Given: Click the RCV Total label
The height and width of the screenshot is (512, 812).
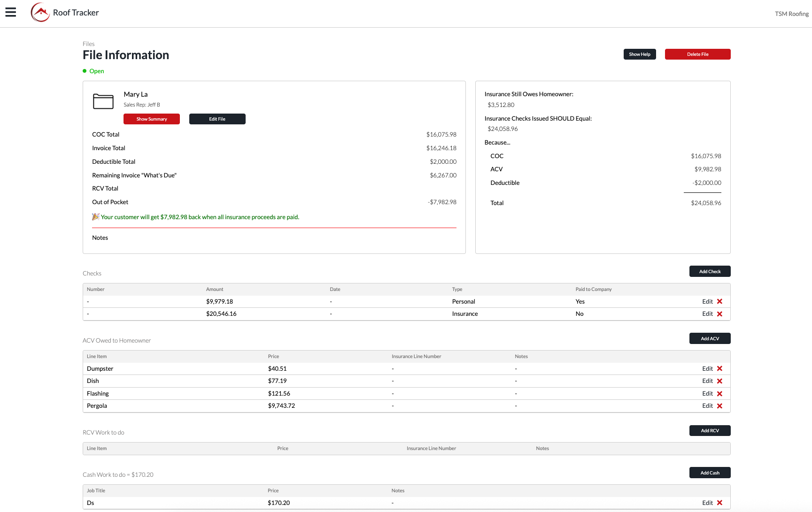Looking at the screenshot, I should pyautogui.click(x=105, y=189).
